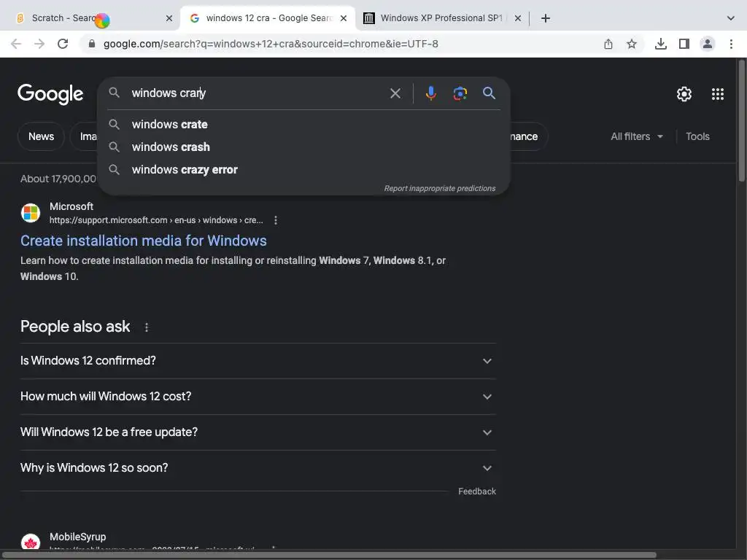
Task: Expand Is Windows 12 confirmed question
Action: [258, 361]
